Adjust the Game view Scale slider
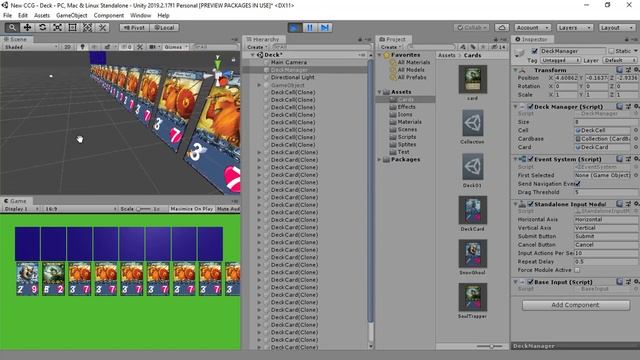 pyautogui.click(x=143, y=209)
